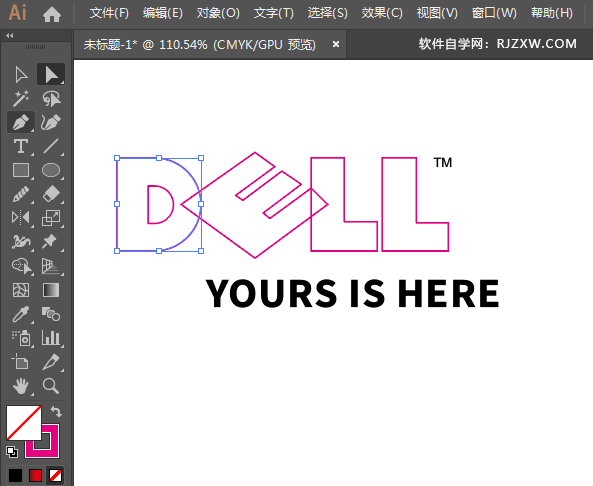Viewport: 593px width, 486px height.
Task: Select the Pen tool
Action: pyautogui.click(x=21, y=122)
